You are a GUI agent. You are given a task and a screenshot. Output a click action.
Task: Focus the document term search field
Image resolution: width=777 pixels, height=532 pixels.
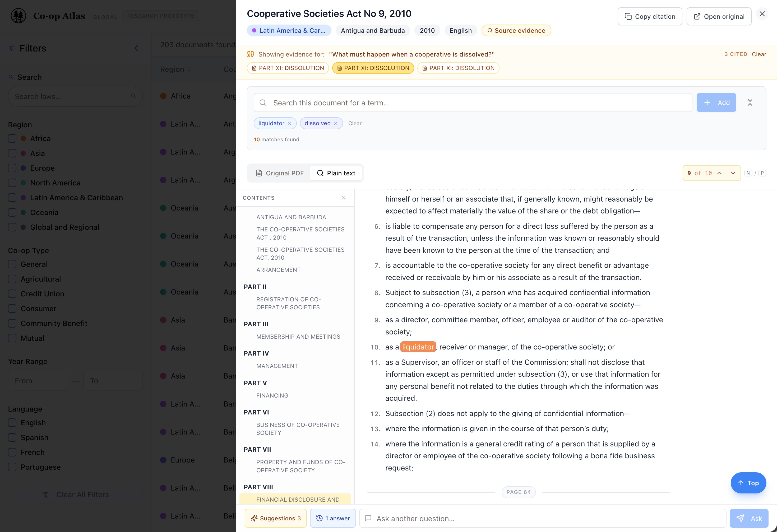(x=473, y=102)
